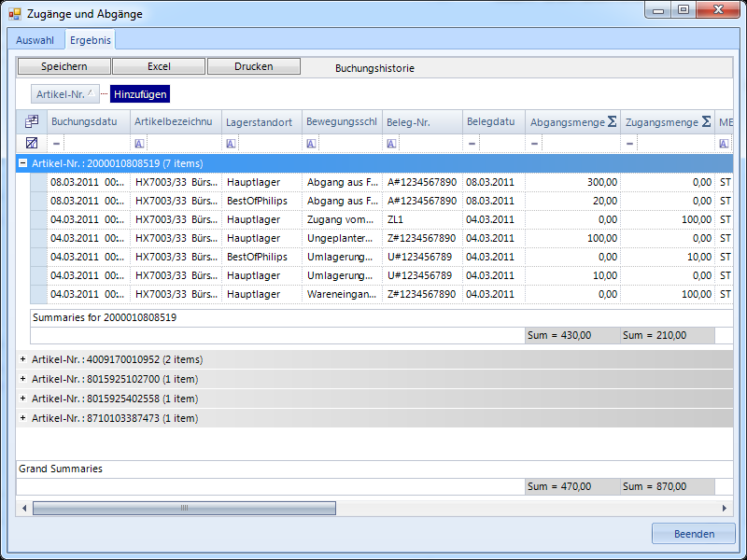Toggle sort on the Artikel-Nr. grouping chip
Screen dimensions: 747x560
click(65, 94)
